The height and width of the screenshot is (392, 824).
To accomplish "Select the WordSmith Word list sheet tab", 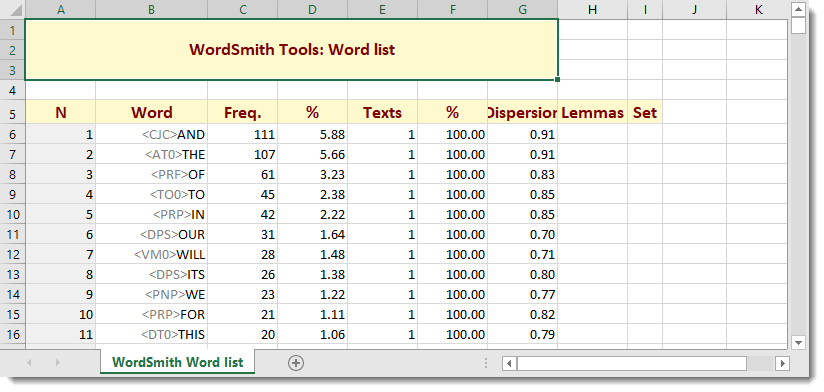I will point(178,363).
